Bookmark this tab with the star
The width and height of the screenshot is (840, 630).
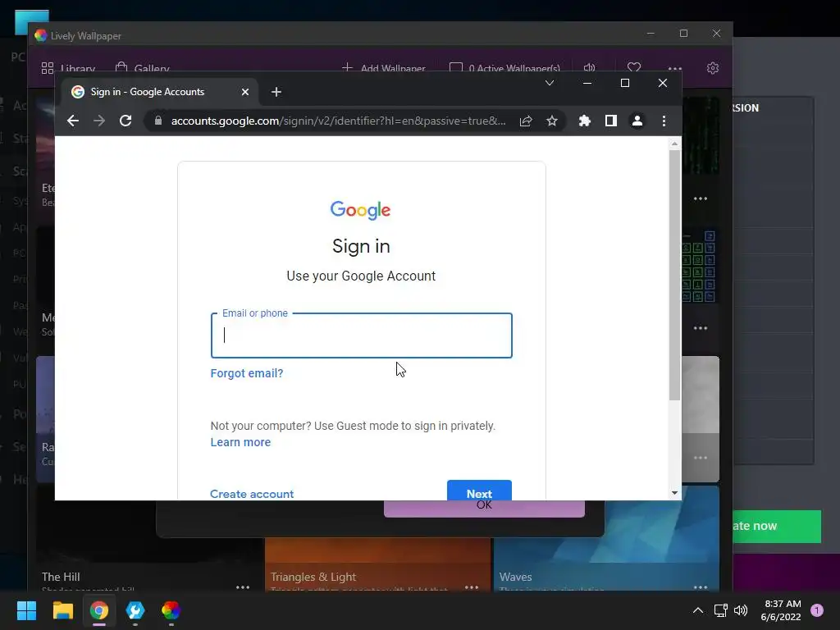point(552,121)
